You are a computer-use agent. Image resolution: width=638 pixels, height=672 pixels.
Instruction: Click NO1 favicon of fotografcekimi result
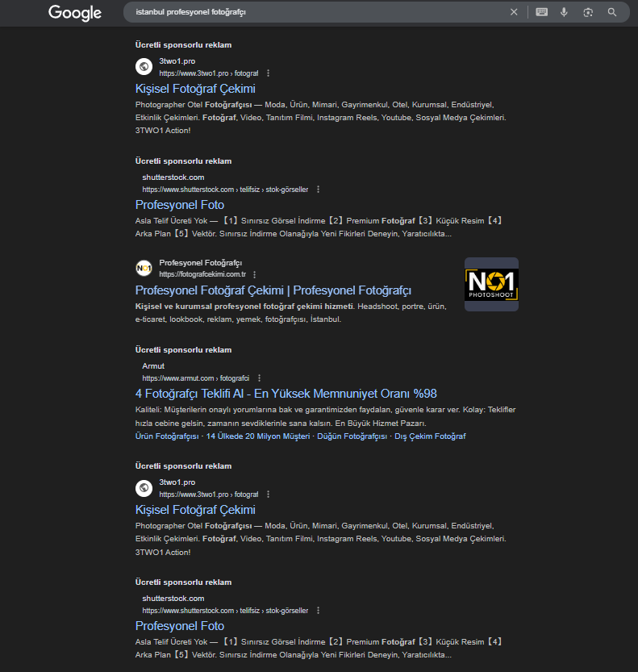(x=144, y=269)
